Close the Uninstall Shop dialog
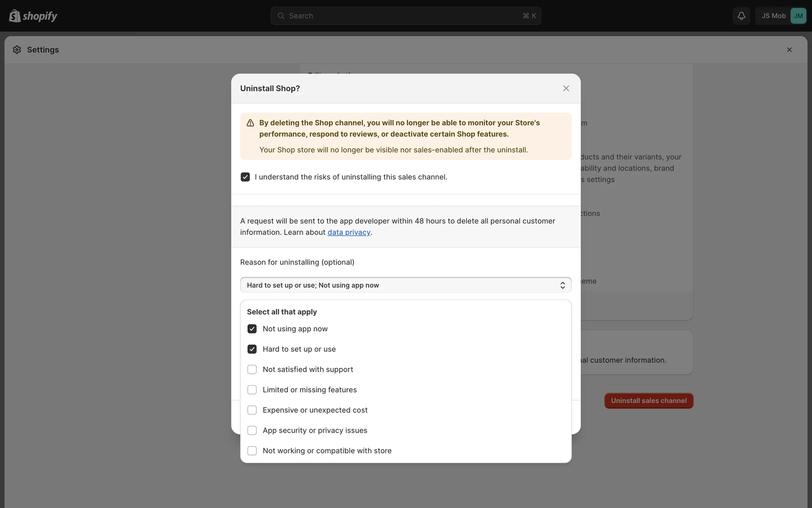Image resolution: width=812 pixels, height=508 pixels. tap(566, 88)
